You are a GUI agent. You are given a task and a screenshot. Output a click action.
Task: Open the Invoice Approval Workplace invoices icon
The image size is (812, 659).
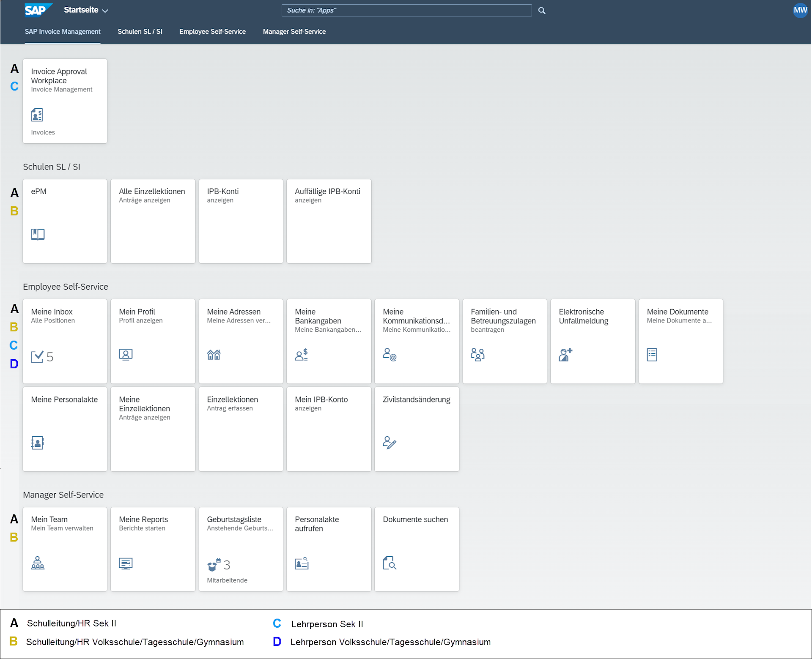pos(37,115)
